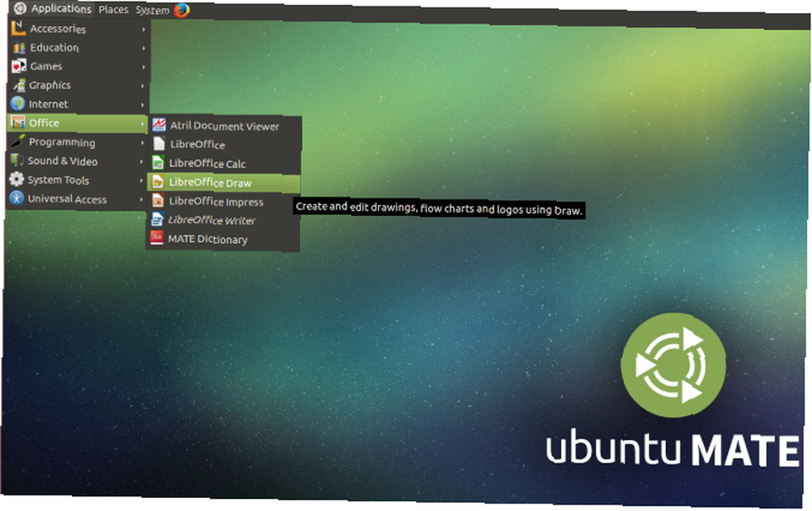This screenshot has width=812, height=511.
Task: Expand the Programming submenu arrow
Action: coord(142,142)
